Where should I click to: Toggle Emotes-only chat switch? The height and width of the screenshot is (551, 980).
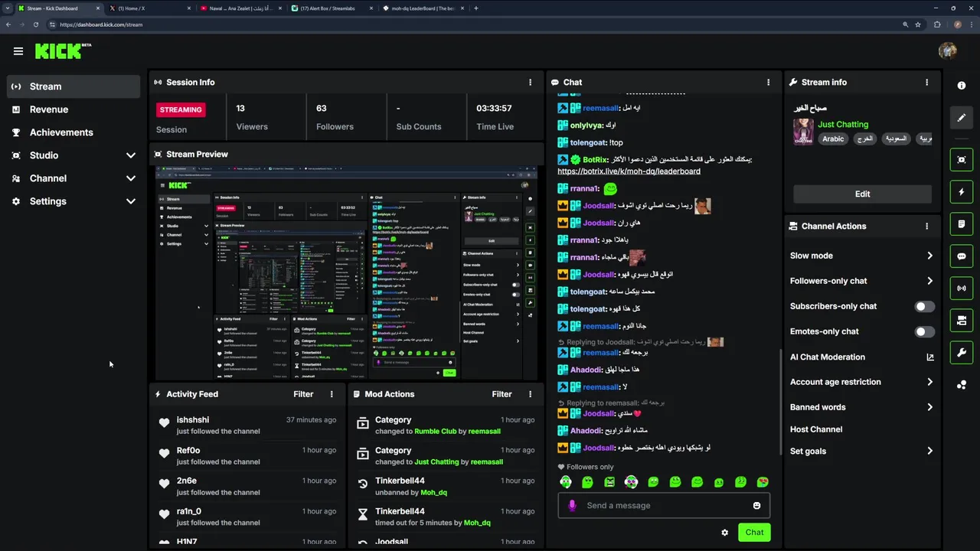pyautogui.click(x=925, y=331)
